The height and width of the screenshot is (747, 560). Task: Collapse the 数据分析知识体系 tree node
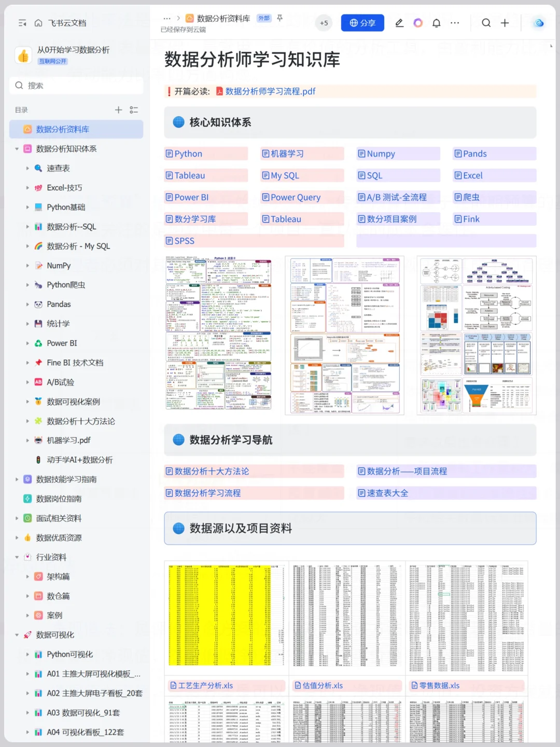coord(17,149)
